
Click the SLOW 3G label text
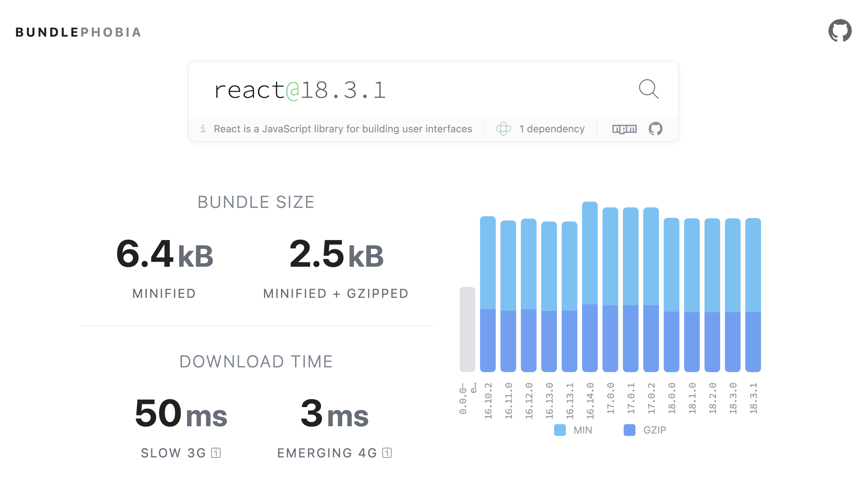(x=173, y=453)
